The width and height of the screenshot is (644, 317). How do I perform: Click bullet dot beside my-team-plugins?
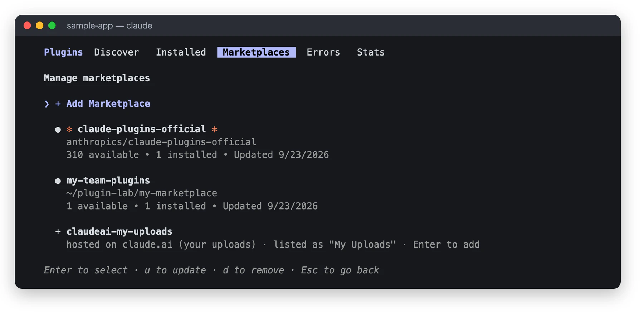pos(58,181)
